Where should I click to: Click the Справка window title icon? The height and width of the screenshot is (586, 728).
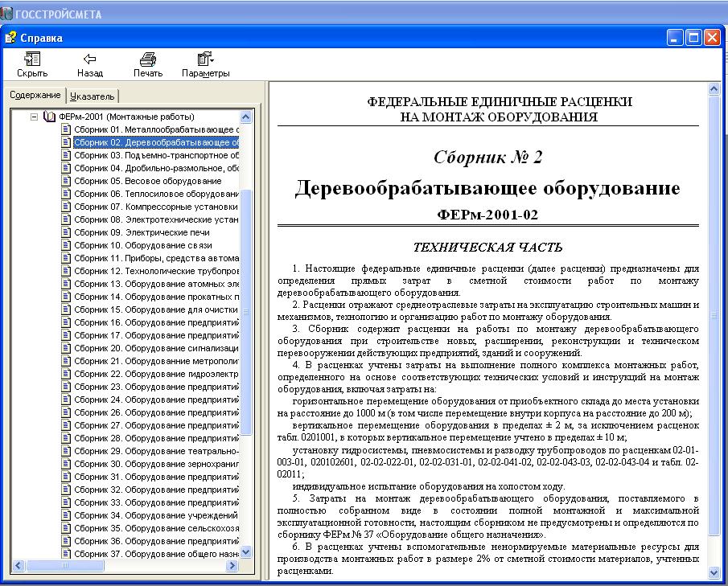[x=10, y=38]
